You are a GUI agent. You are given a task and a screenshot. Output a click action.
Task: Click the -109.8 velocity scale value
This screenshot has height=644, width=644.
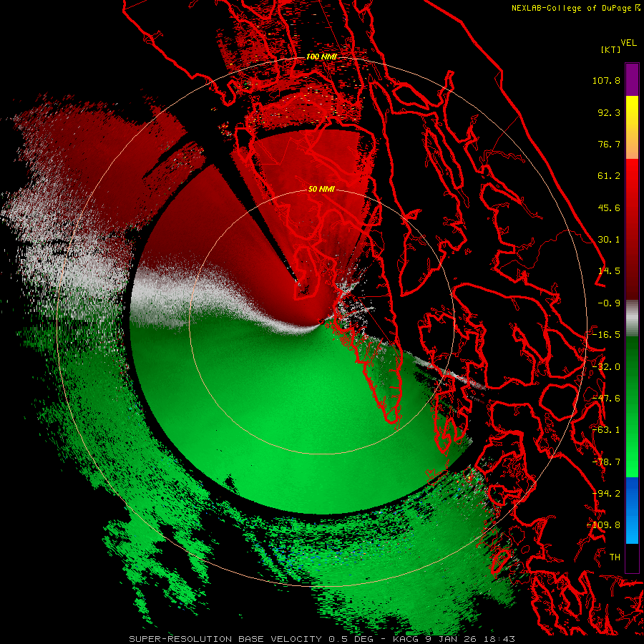tap(603, 525)
